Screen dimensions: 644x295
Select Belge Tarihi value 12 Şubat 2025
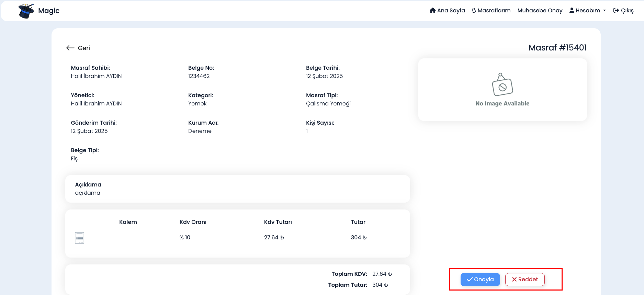pyautogui.click(x=324, y=76)
